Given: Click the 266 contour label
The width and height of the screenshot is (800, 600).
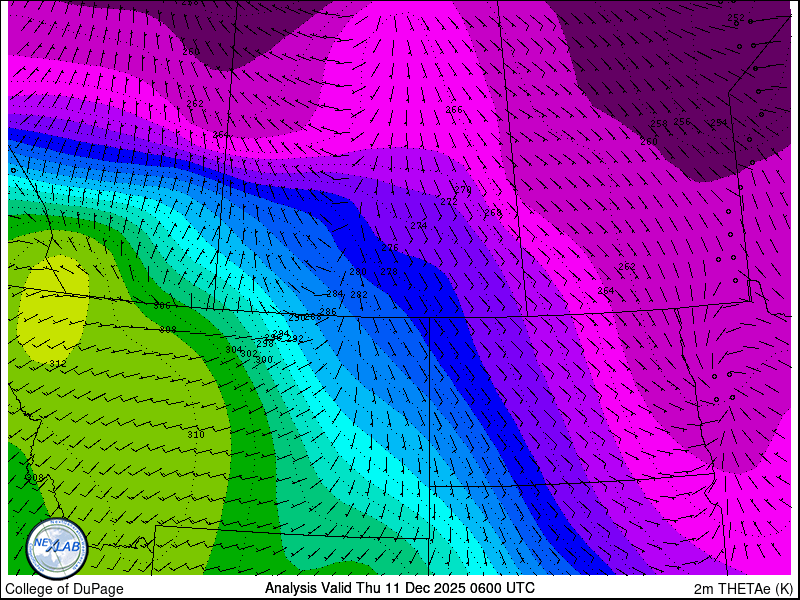Looking at the screenshot, I should point(454,110).
